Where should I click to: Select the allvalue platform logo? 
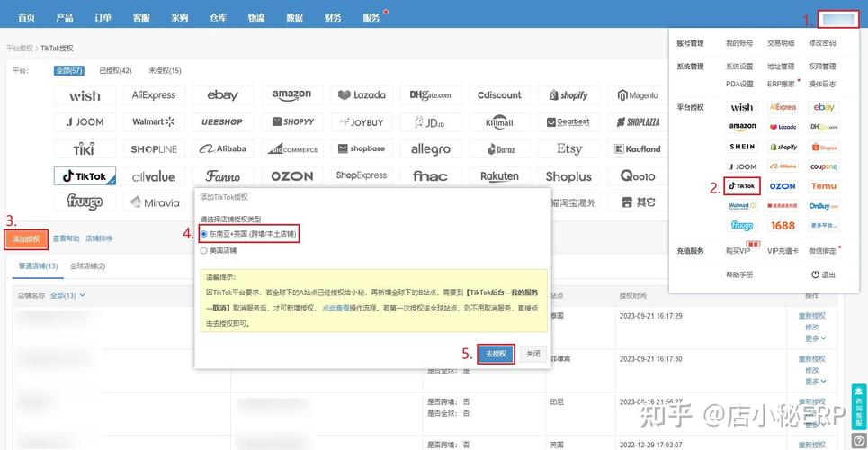tap(153, 176)
